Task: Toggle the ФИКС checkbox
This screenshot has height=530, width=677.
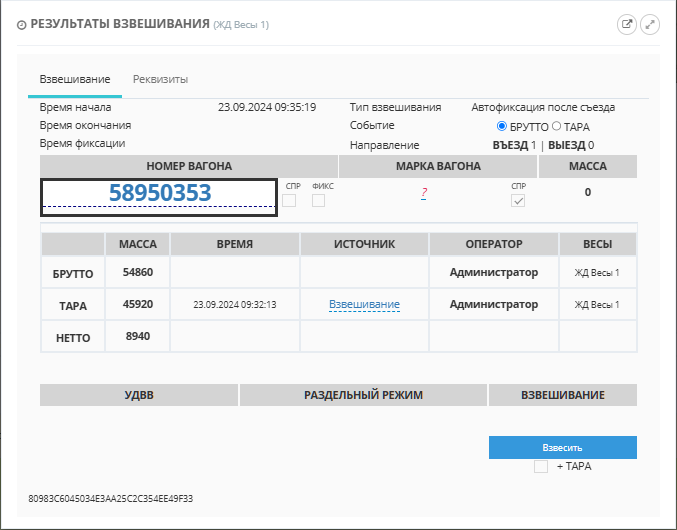Action: [318, 201]
